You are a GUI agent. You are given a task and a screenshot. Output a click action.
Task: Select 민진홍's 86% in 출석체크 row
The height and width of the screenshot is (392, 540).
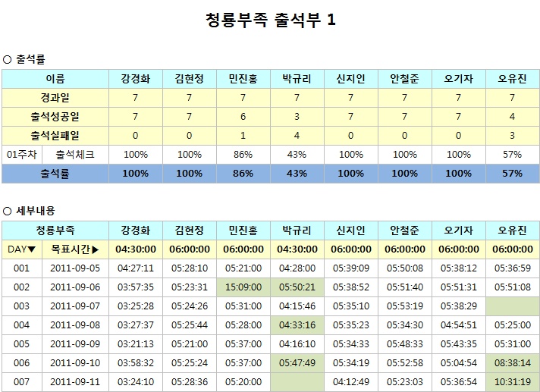(x=243, y=155)
